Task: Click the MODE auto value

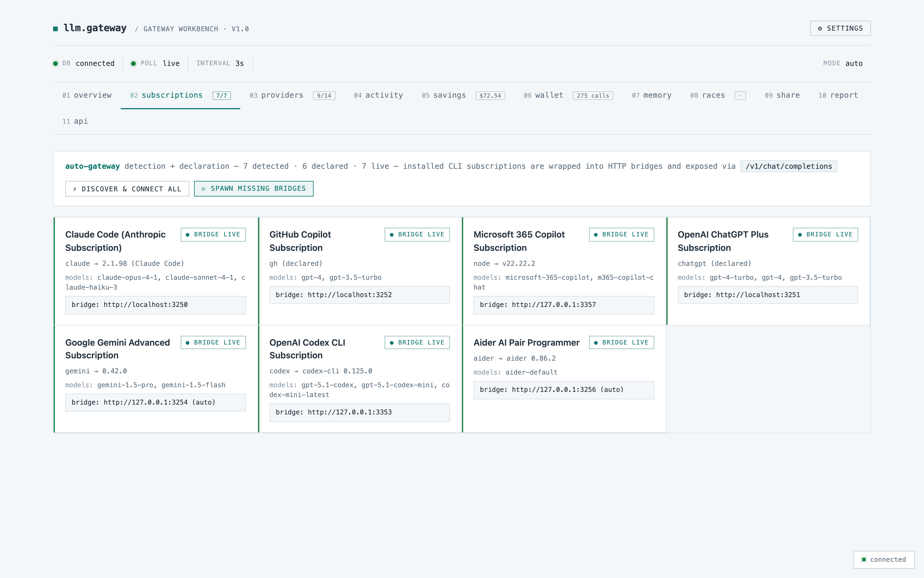Action: 854,64
